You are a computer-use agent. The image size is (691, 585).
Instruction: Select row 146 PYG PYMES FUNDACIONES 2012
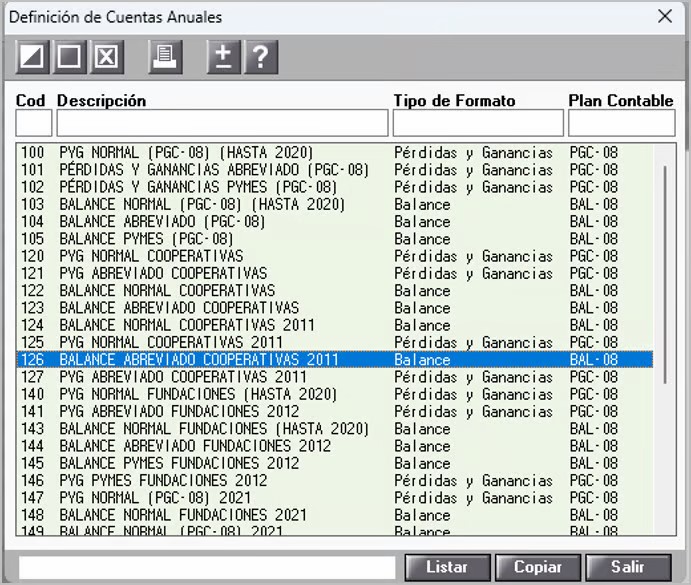coord(335,480)
